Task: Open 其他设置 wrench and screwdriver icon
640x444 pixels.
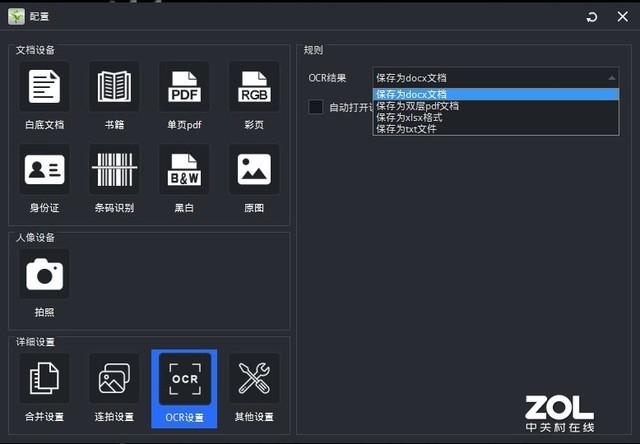Action: [x=254, y=379]
